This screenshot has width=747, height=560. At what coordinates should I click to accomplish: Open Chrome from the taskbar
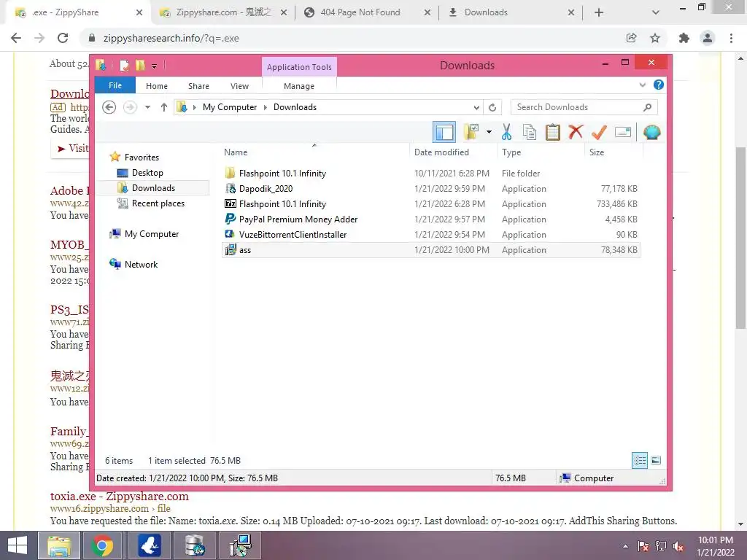pyautogui.click(x=102, y=545)
